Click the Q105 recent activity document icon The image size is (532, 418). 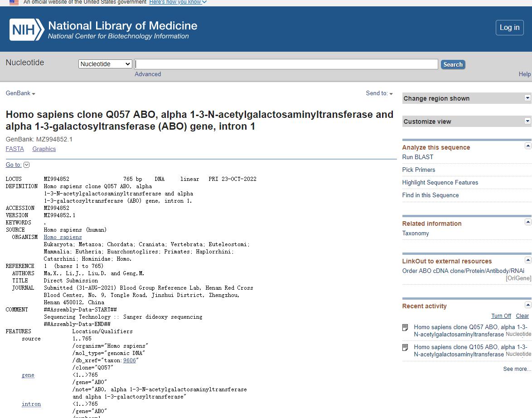point(406,347)
